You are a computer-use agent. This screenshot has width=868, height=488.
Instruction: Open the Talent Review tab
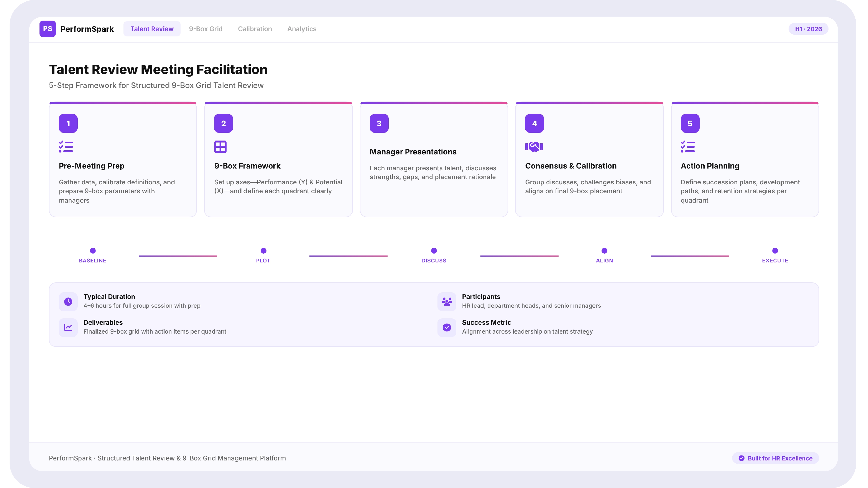pos(152,29)
